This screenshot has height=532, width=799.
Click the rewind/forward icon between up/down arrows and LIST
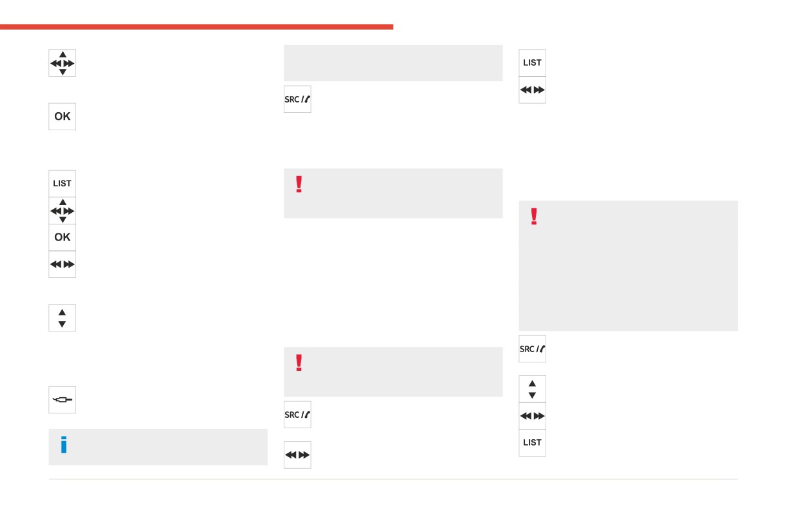[533, 416]
